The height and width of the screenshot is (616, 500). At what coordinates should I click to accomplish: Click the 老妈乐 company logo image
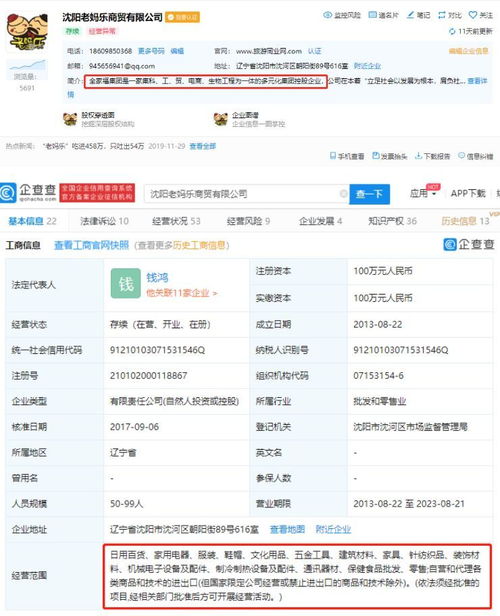[x=27, y=32]
